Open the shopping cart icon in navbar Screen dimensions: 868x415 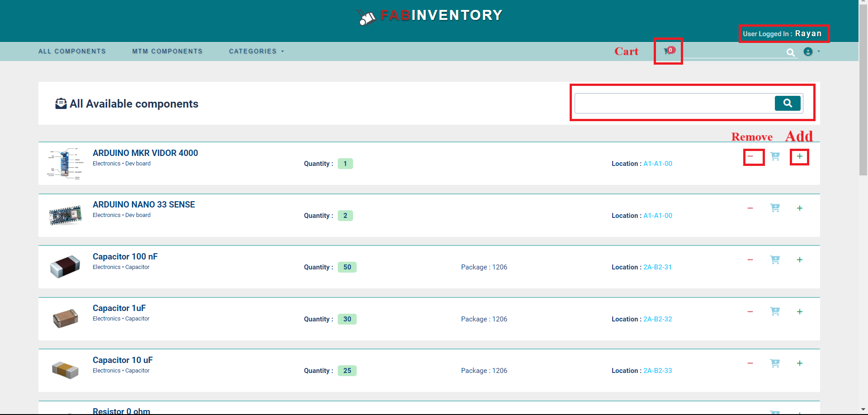coord(667,51)
